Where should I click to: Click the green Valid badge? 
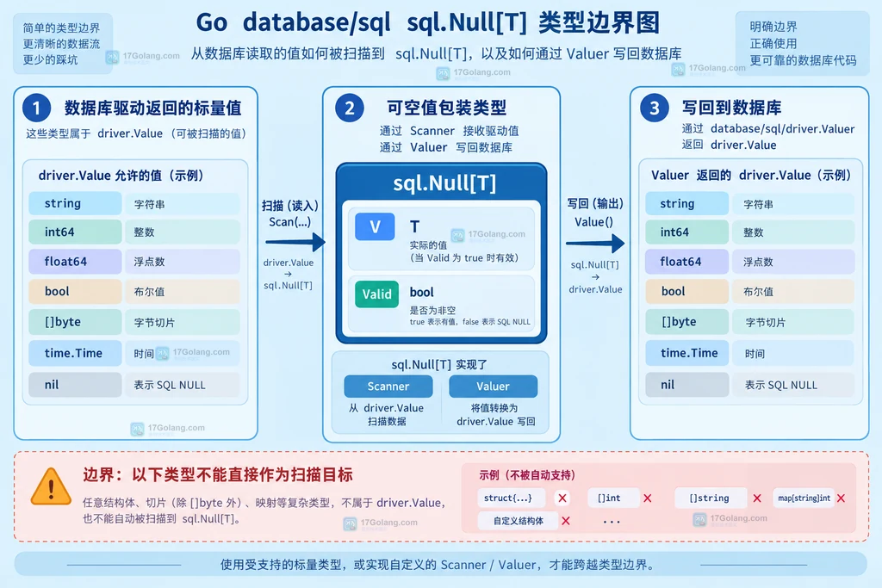pyautogui.click(x=376, y=294)
